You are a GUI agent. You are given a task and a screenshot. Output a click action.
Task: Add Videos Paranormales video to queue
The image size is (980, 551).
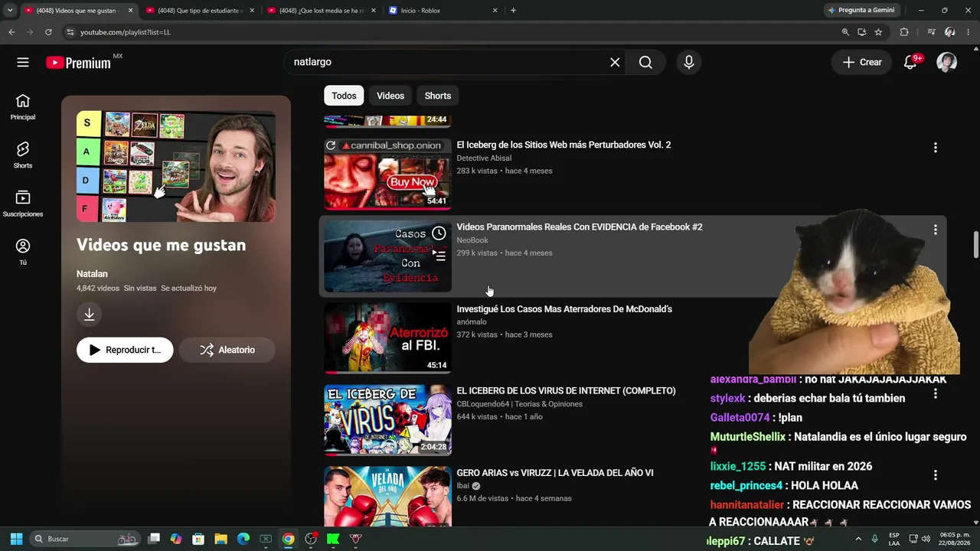pyautogui.click(x=439, y=255)
